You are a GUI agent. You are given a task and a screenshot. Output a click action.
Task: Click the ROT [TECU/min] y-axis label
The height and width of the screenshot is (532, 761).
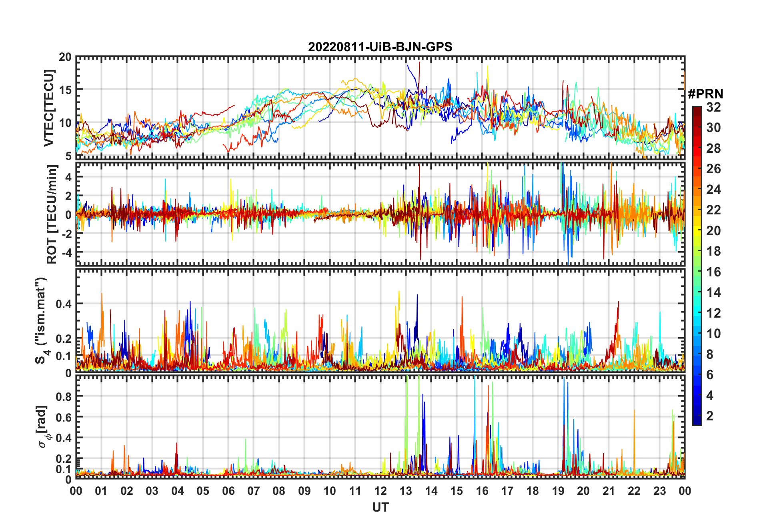[52, 214]
